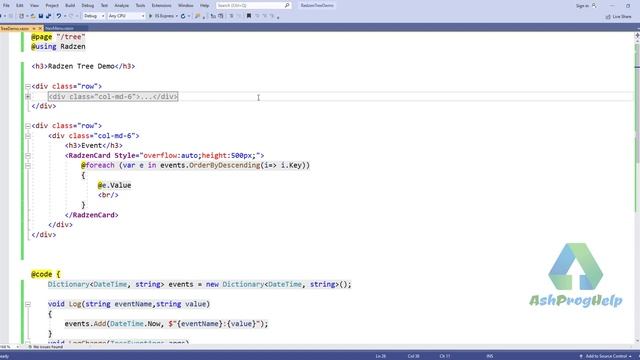The height and width of the screenshot is (360, 640).
Task: Click the collapsed <div class="col-md-6">...</div> text
Action: (113, 96)
